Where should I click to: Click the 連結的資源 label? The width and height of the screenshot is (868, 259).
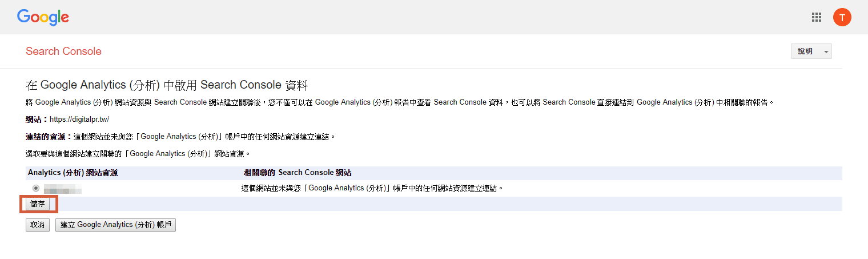(x=49, y=137)
